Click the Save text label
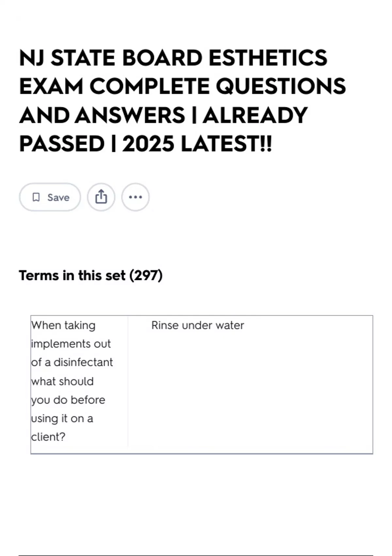 point(58,198)
